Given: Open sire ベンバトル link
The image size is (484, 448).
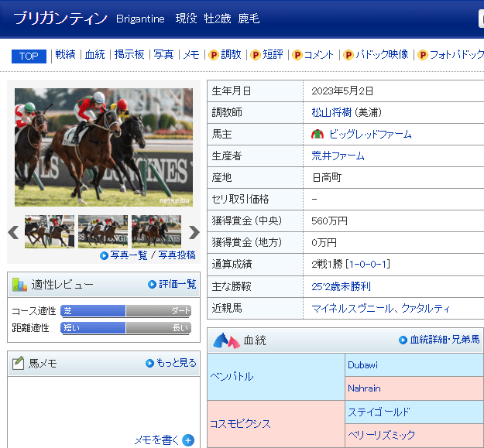Looking at the screenshot, I should [x=232, y=377].
